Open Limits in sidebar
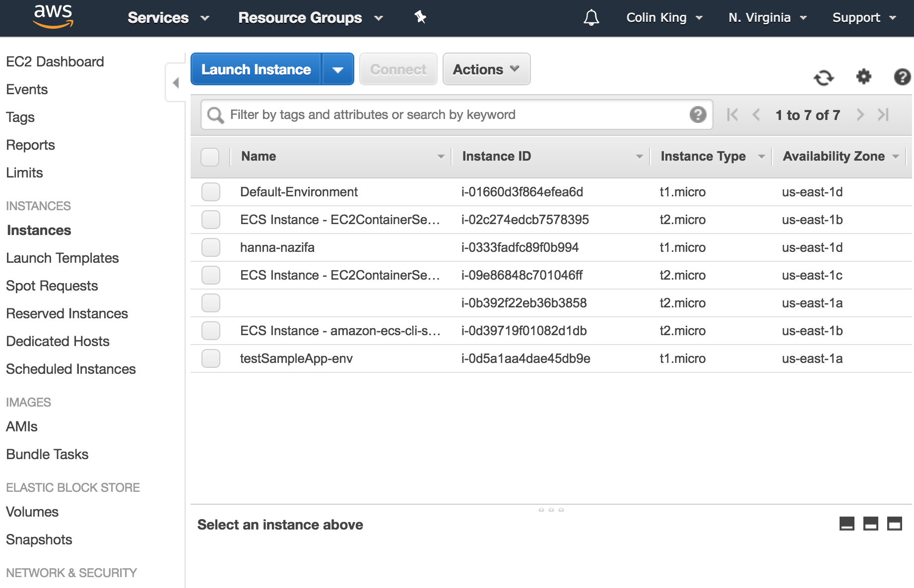Screen dimensions: 914x588 click(x=24, y=173)
